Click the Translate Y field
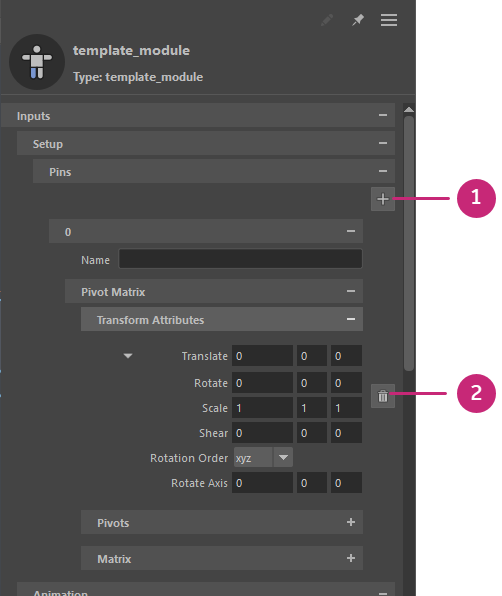The image size is (502, 596). point(312,356)
